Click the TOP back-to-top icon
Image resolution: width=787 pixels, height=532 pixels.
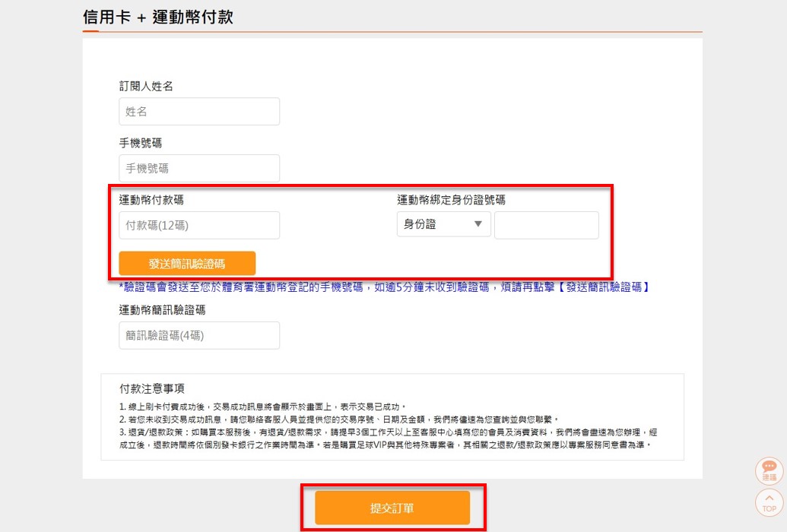769,502
